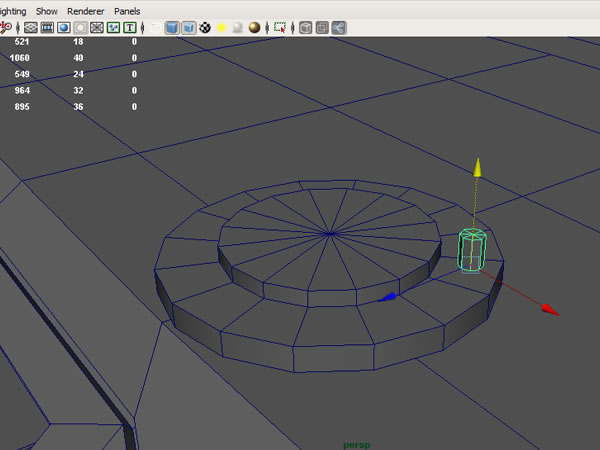Click the X-ray joints icon
Viewport: 600px width, 450px height.
click(x=338, y=27)
